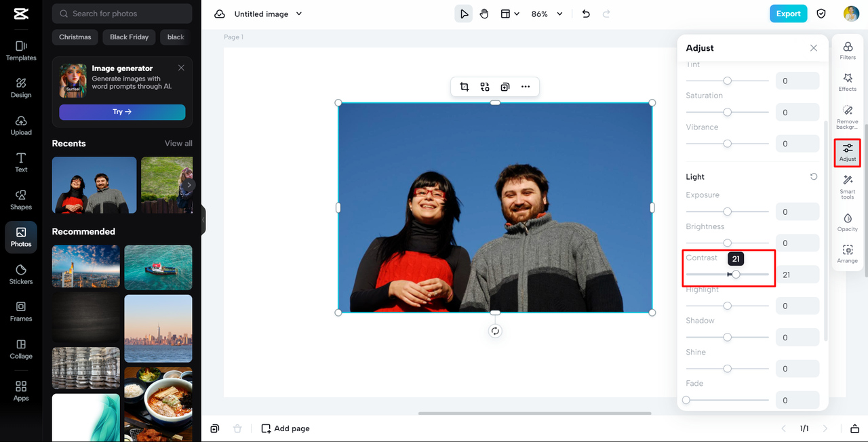The height and width of the screenshot is (442, 868).
Task: Select the Opacity icon in right sidebar
Action: (847, 222)
